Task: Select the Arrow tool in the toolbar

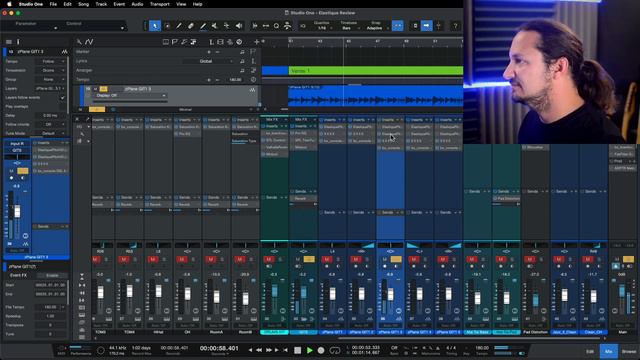Action: [x=155, y=26]
